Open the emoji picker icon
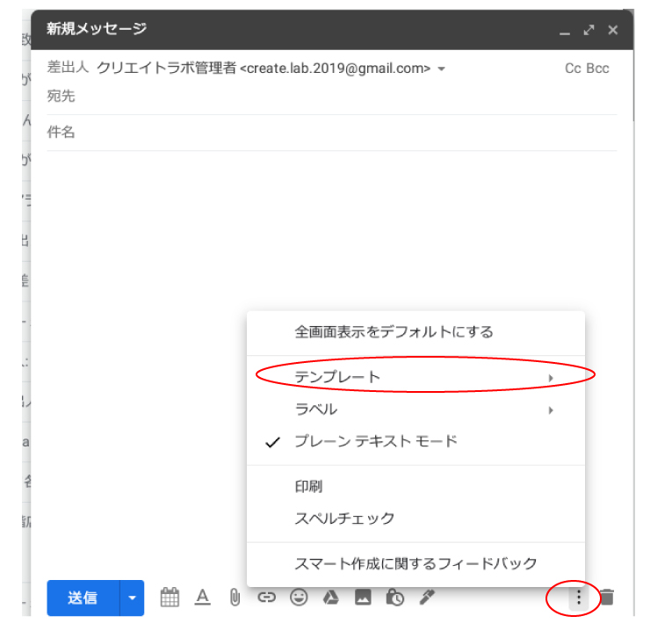This screenshot has width=672, height=638. [300, 598]
